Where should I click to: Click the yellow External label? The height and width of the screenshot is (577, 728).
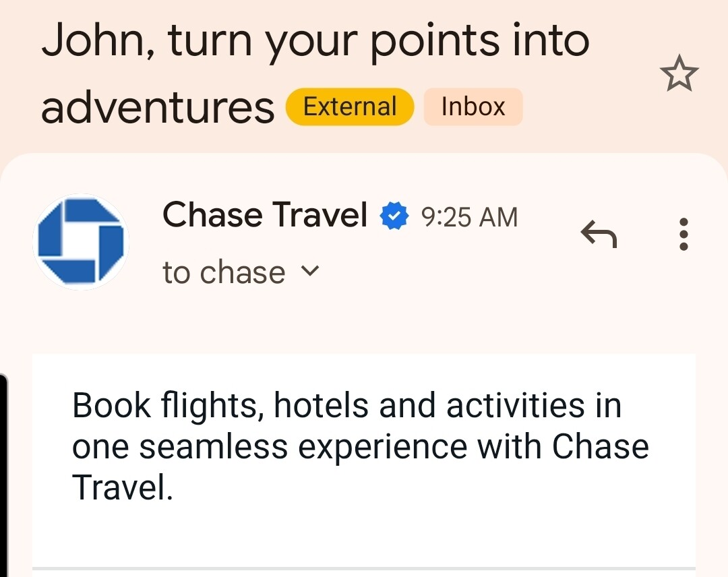350,107
